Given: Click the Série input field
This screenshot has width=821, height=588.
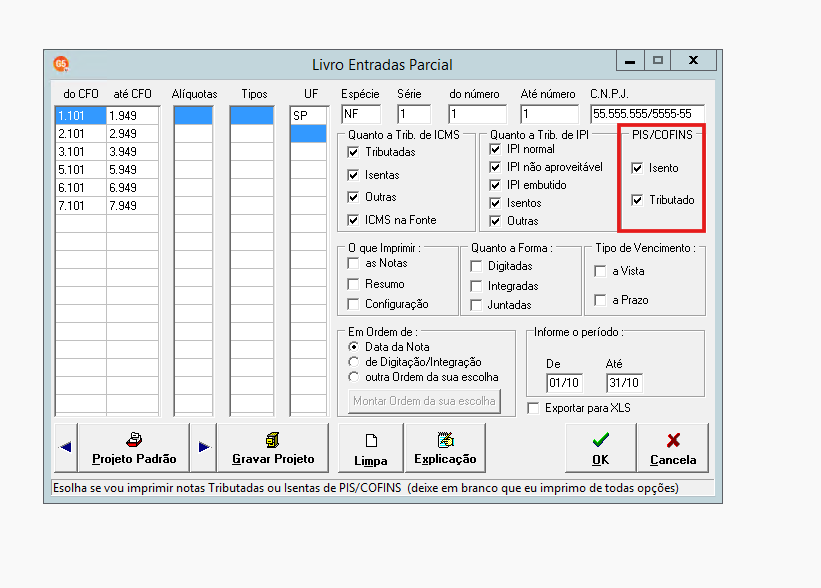Looking at the screenshot, I should 414,114.
